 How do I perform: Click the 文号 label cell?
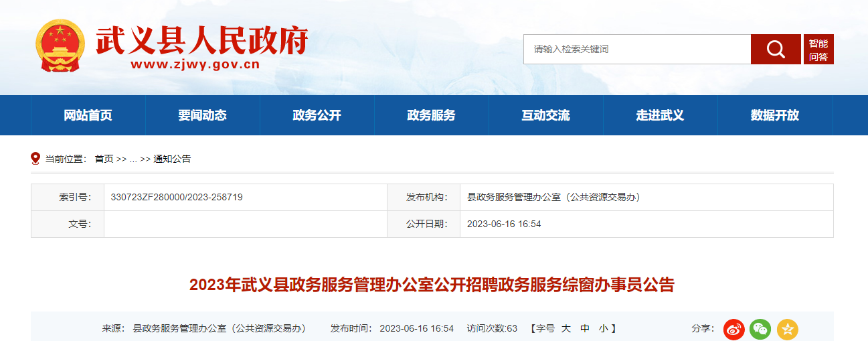pos(68,224)
